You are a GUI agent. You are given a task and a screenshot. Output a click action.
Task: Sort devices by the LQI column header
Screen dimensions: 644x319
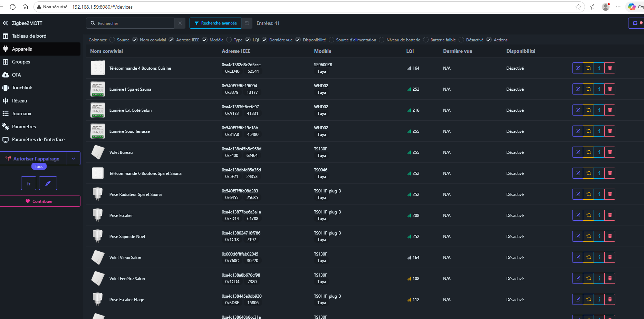point(410,51)
